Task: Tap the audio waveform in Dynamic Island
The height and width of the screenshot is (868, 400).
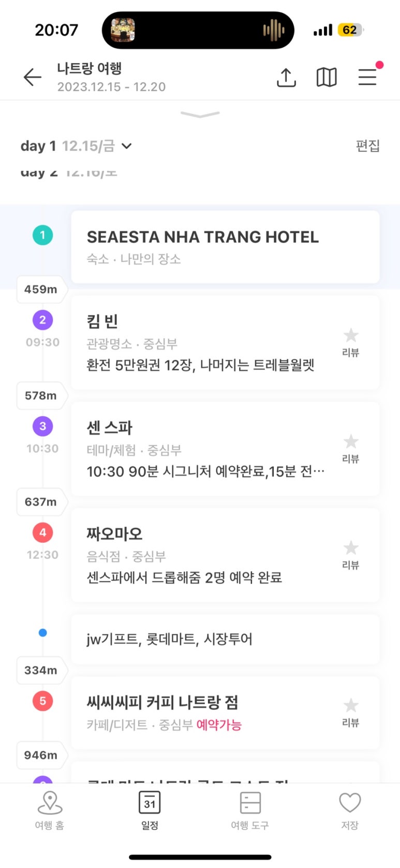Action: click(274, 30)
